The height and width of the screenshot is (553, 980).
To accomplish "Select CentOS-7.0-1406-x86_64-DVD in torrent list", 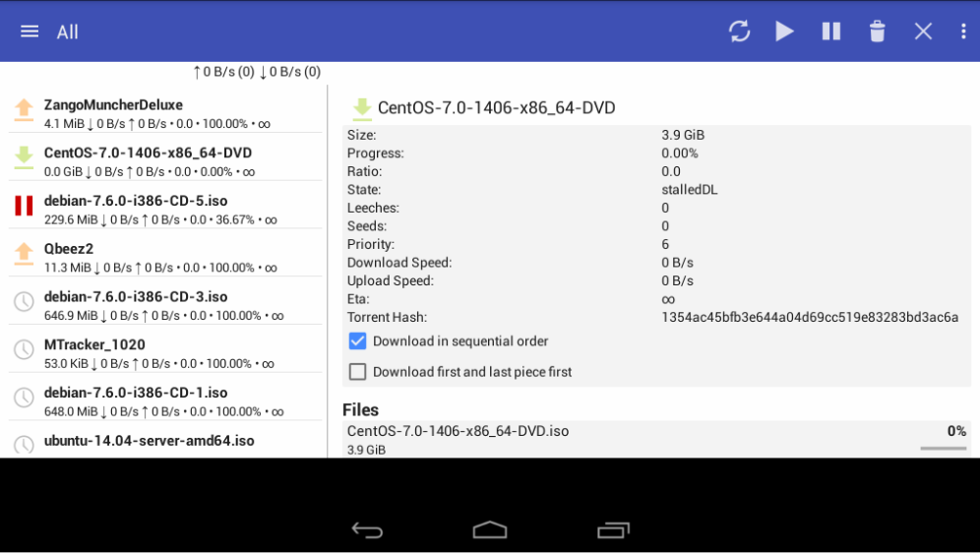I will coord(165,160).
